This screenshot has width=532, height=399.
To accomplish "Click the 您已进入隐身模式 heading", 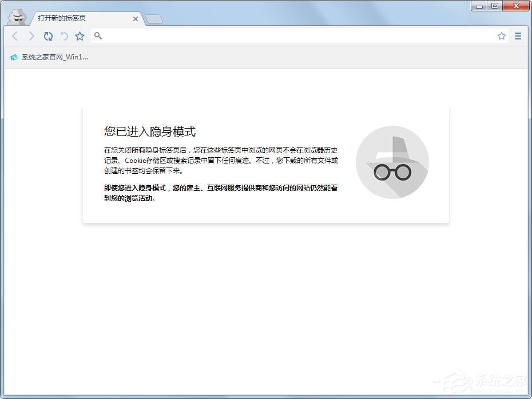I will click(x=150, y=131).
